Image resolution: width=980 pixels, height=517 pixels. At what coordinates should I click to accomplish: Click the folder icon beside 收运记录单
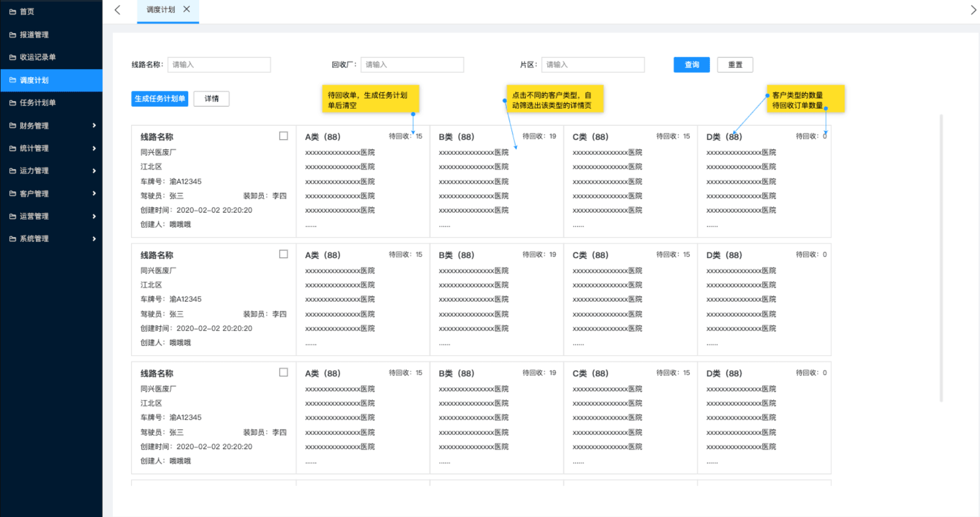tap(13, 57)
